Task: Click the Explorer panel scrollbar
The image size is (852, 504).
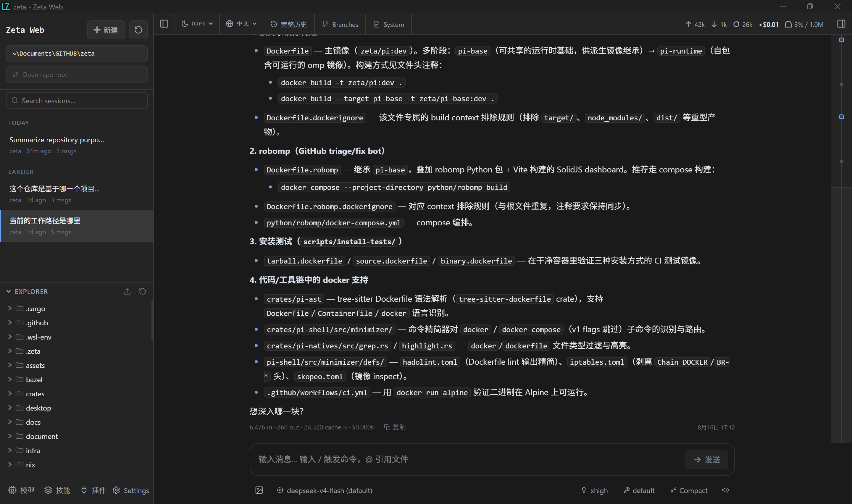Action: (152, 320)
